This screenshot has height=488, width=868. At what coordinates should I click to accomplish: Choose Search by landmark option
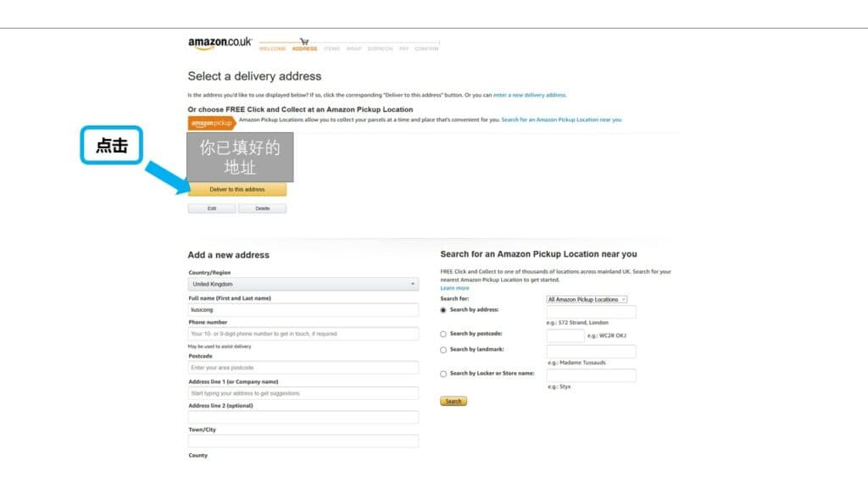443,350
